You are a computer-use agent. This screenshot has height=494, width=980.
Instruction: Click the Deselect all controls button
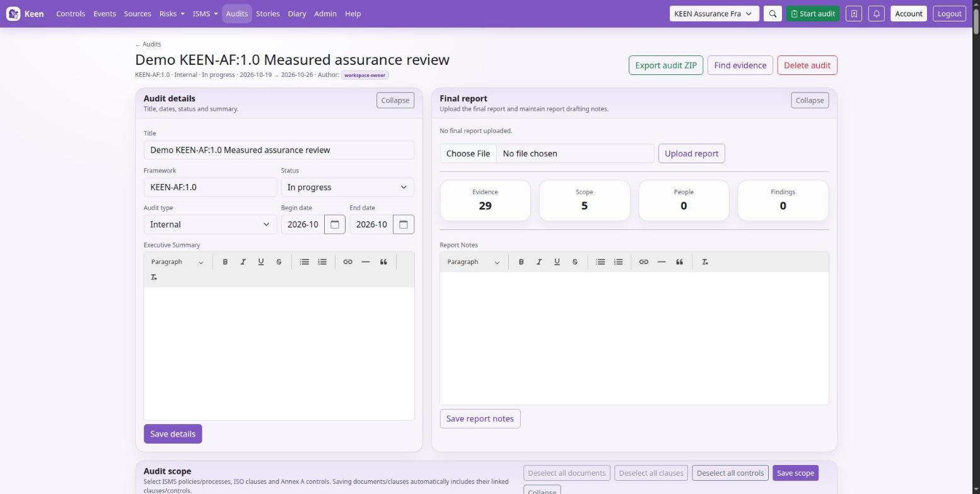(730, 473)
